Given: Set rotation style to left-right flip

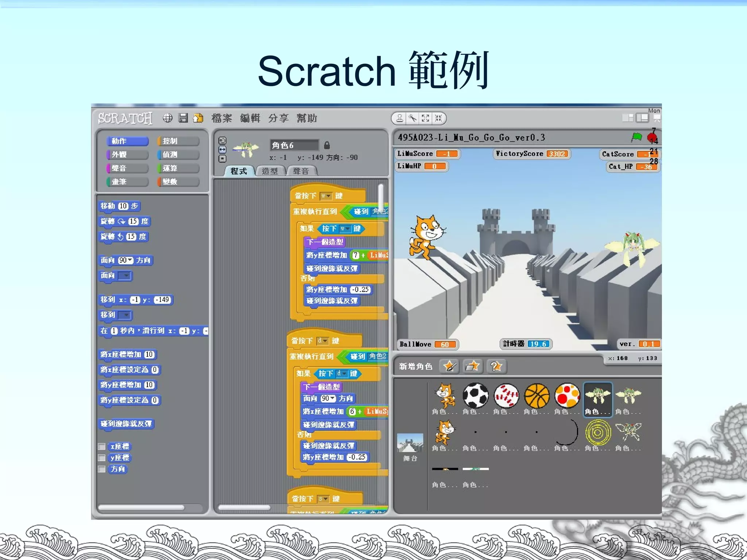Looking at the screenshot, I should point(222,150).
